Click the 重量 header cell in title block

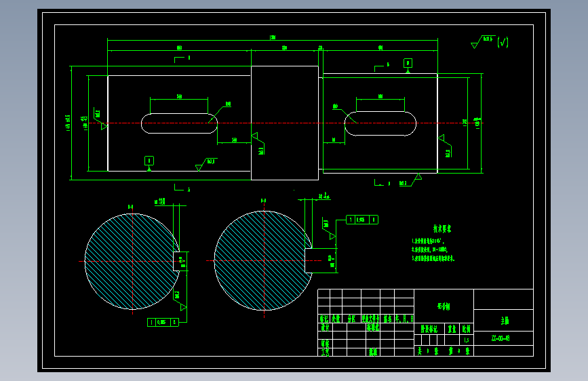click(x=452, y=329)
